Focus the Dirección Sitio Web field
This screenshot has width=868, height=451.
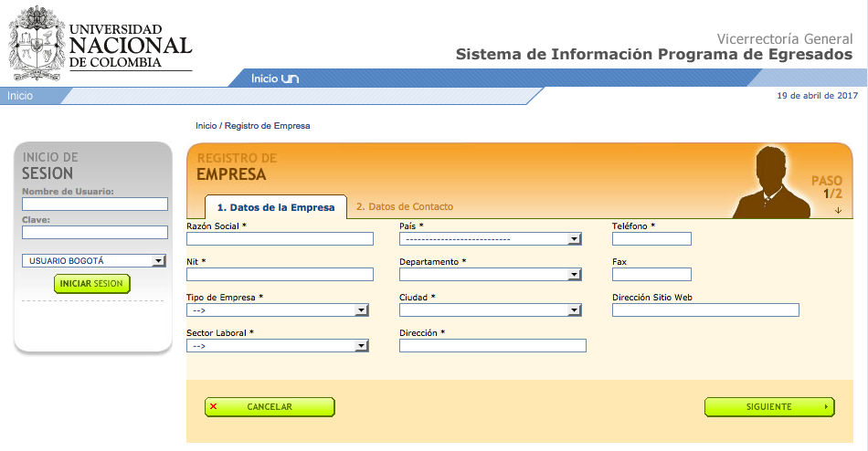click(705, 309)
